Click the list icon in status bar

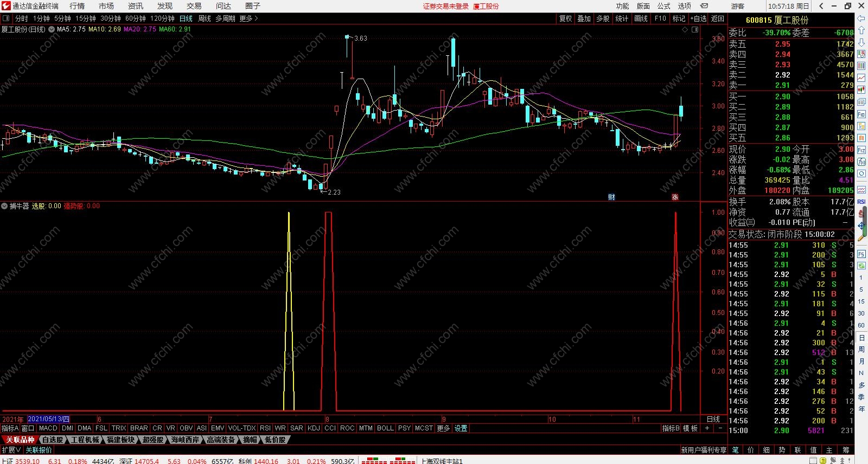(x=813, y=461)
